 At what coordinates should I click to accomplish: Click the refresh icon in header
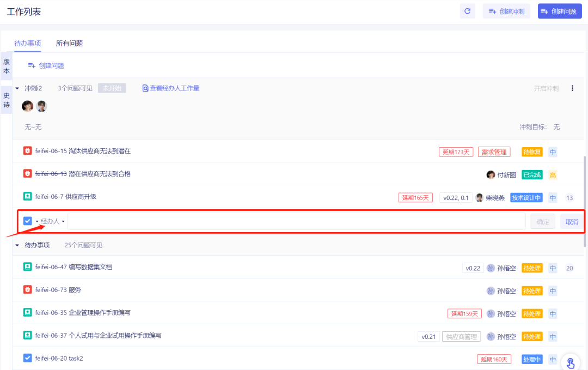click(467, 11)
